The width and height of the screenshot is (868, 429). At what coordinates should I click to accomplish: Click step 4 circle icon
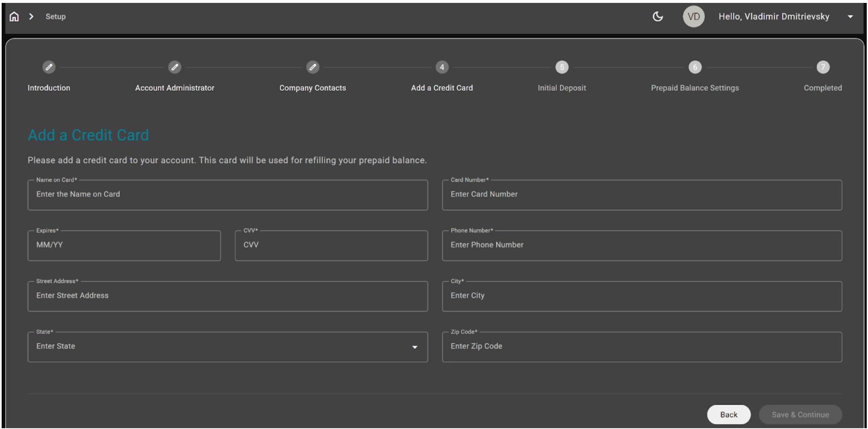tap(442, 67)
